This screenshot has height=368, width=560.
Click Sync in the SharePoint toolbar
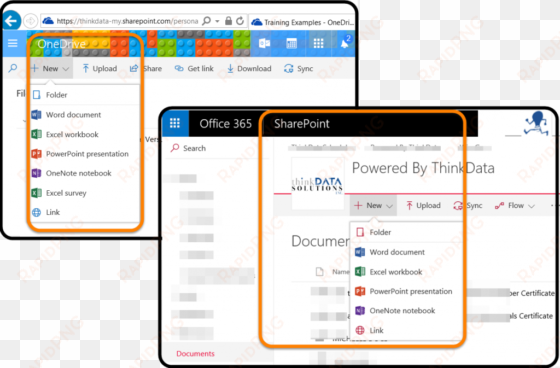[468, 205]
